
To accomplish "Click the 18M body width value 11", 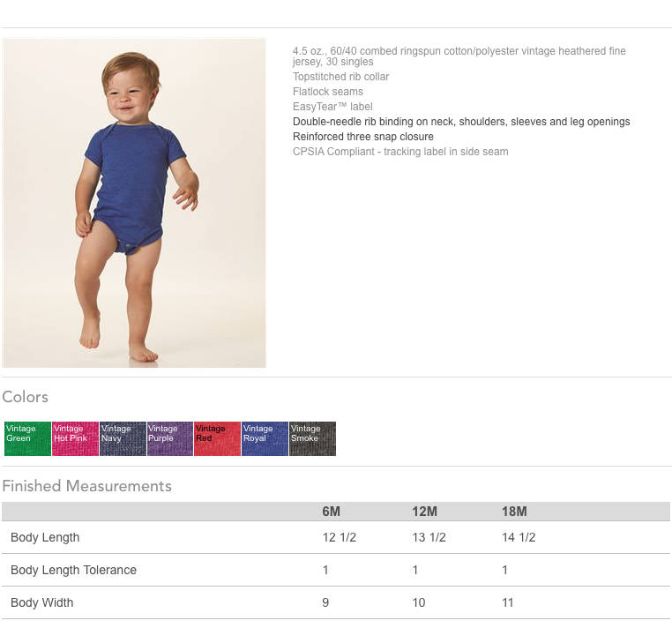I will pyautogui.click(x=507, y=602).
